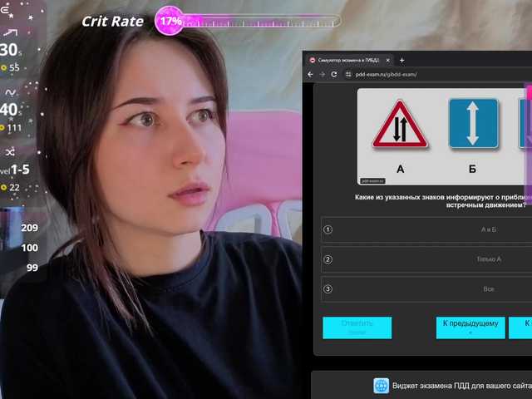Click the shuffle icon above level 1-5

[10, 152]
